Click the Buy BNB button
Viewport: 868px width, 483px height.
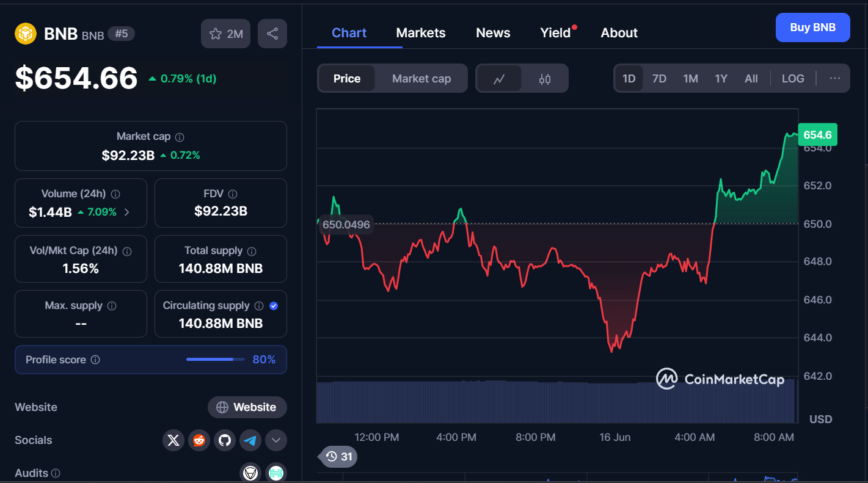[812, 27]
